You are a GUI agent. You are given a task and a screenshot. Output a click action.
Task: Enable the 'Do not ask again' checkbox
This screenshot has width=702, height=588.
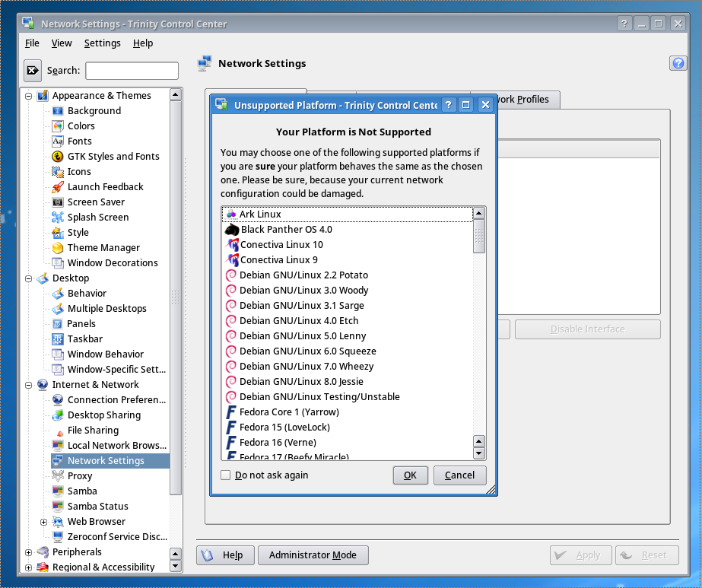[226, 475]
